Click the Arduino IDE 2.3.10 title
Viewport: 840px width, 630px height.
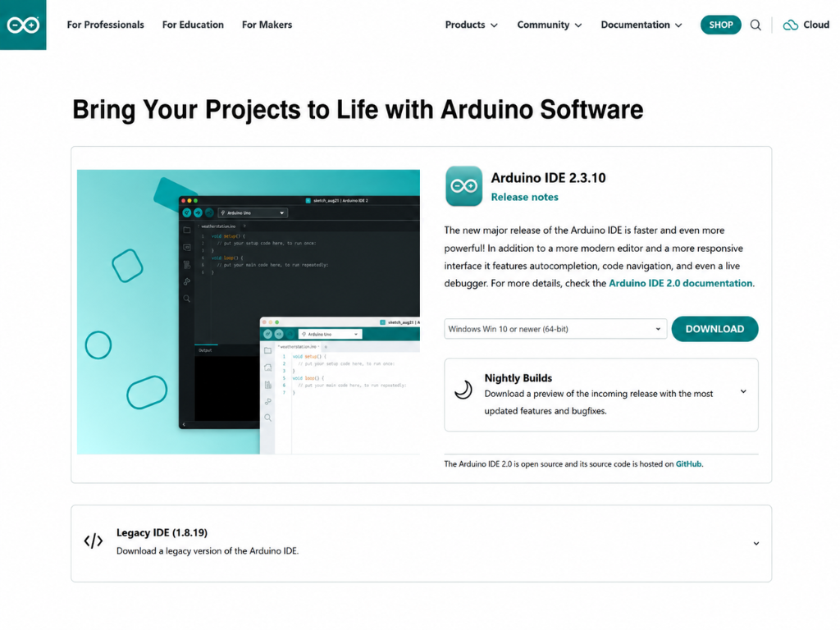548,178
